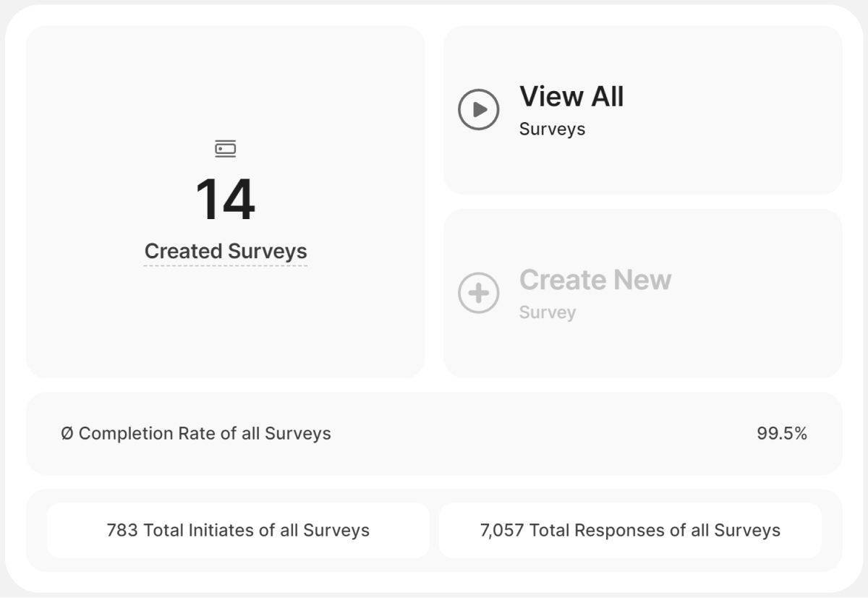Image resolution: width=868 pixels, height=598 pixels.
Task: Click blank area of Created Surveys card
Action: (226, 325)
